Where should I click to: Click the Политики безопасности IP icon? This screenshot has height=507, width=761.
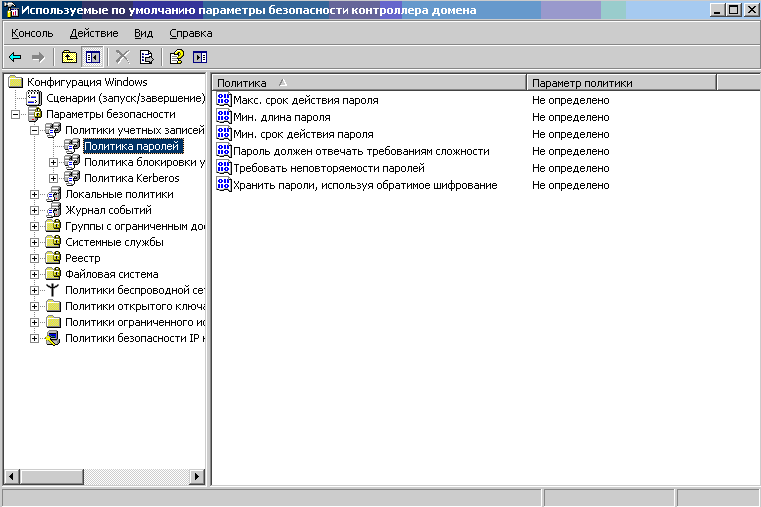coord(53,338)
